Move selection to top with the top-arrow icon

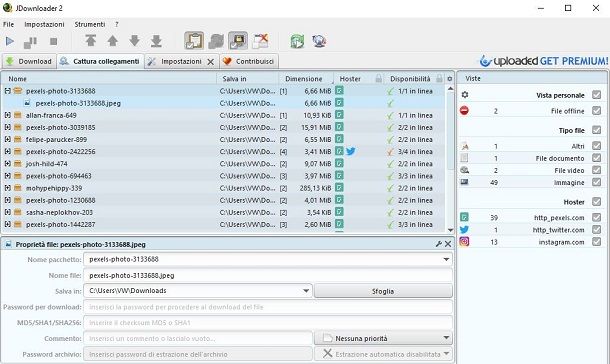tap(91, 40)
